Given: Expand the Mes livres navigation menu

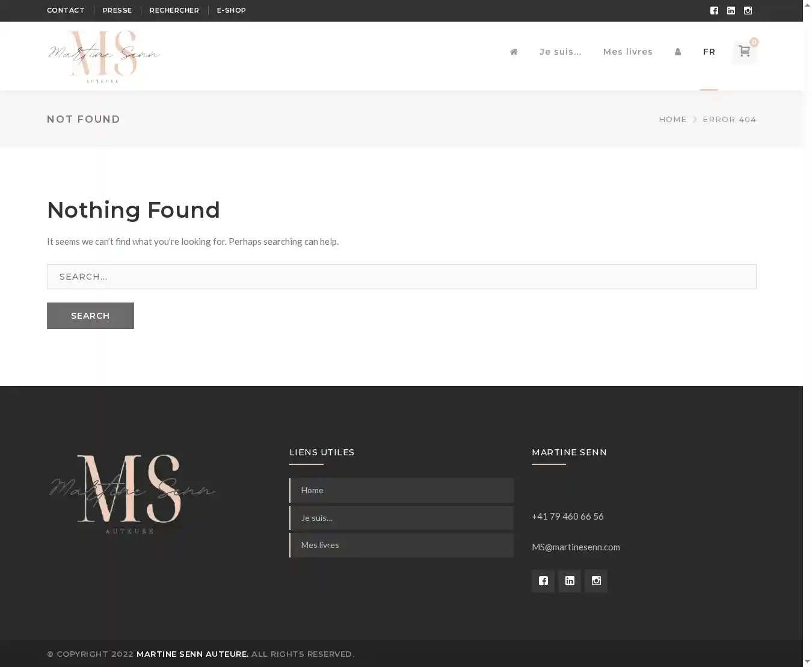Looking at the screenshot, I should pos(627,52).
